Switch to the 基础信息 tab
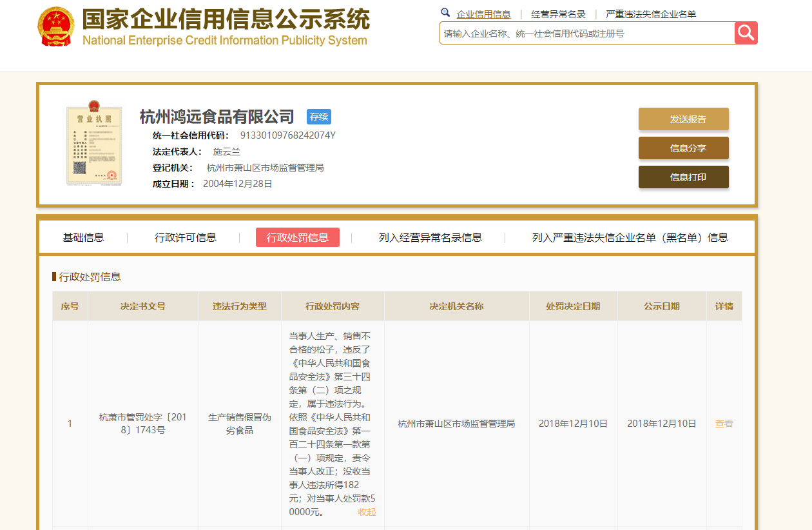Screen dimensions: 812x530 (x=83, y=237)
